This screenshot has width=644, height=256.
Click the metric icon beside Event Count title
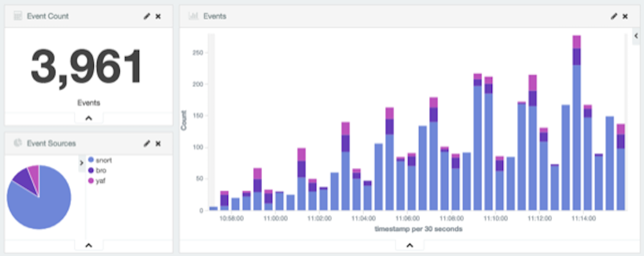point(17,16)
